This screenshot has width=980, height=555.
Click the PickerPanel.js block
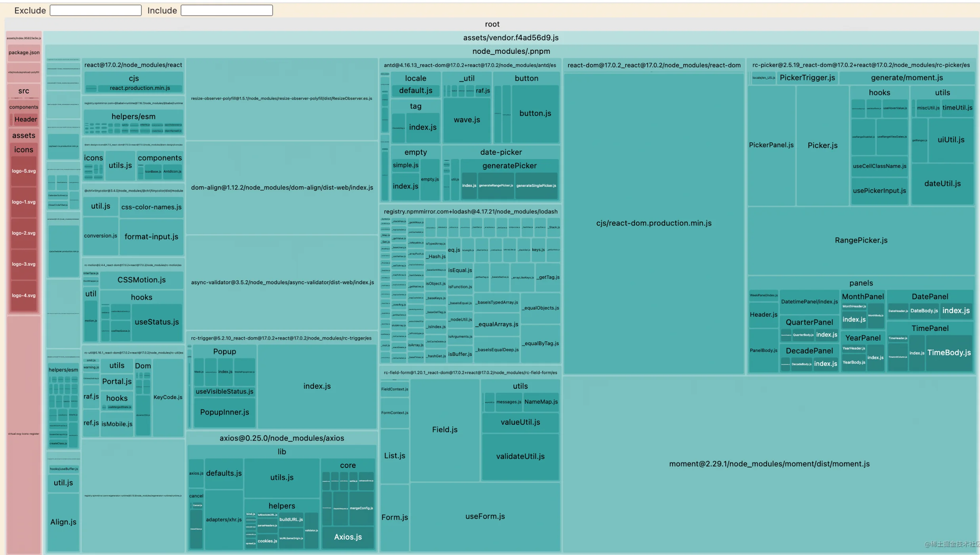coord(771,145)
